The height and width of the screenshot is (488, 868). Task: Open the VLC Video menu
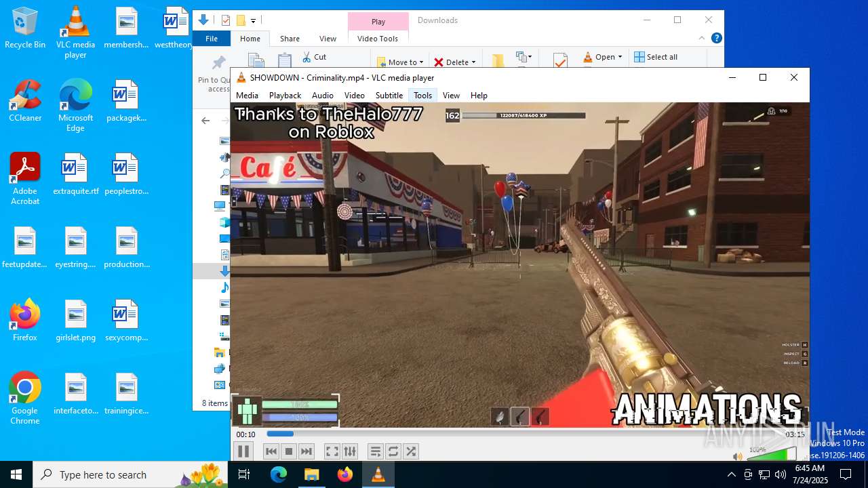pos(354,96)
